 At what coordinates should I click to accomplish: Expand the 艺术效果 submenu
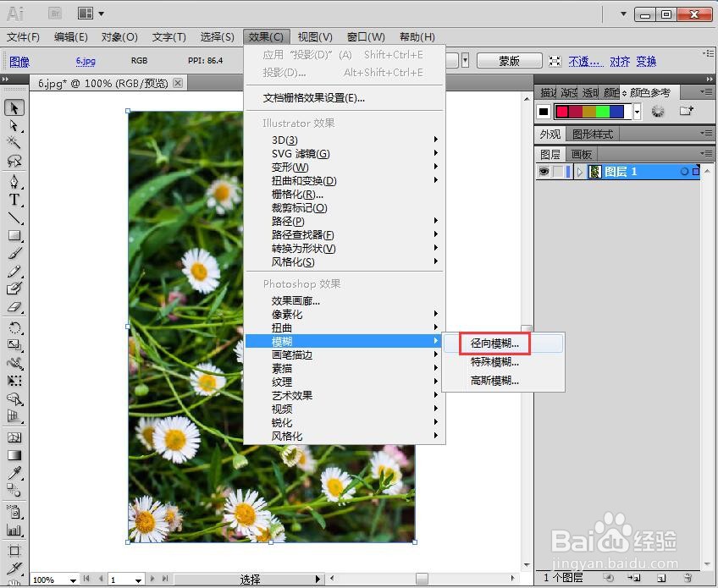pyautogui.click(x=345, y=395)
